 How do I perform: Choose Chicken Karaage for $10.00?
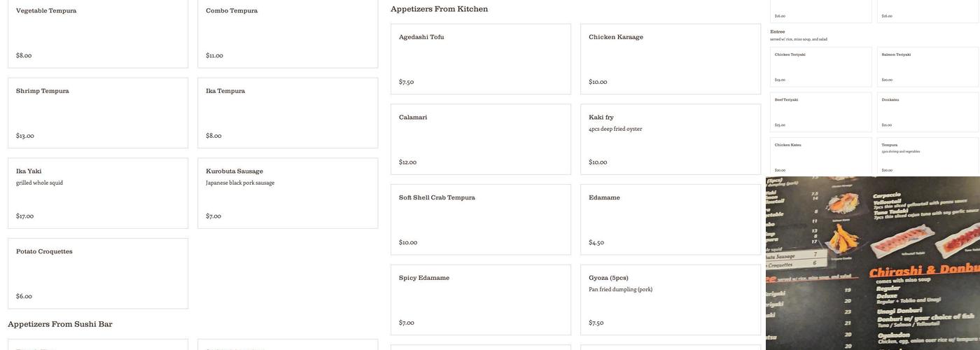[x=671, y=59]
